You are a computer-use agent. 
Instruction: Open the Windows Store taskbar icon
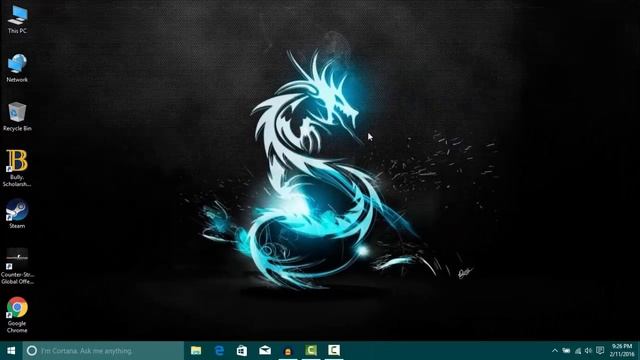tap(242, 351)
